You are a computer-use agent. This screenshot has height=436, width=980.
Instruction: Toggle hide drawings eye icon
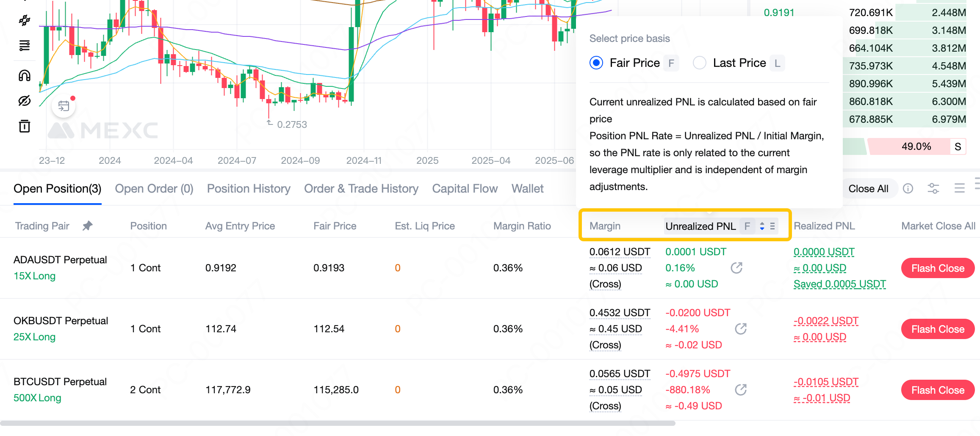[25, 101]
